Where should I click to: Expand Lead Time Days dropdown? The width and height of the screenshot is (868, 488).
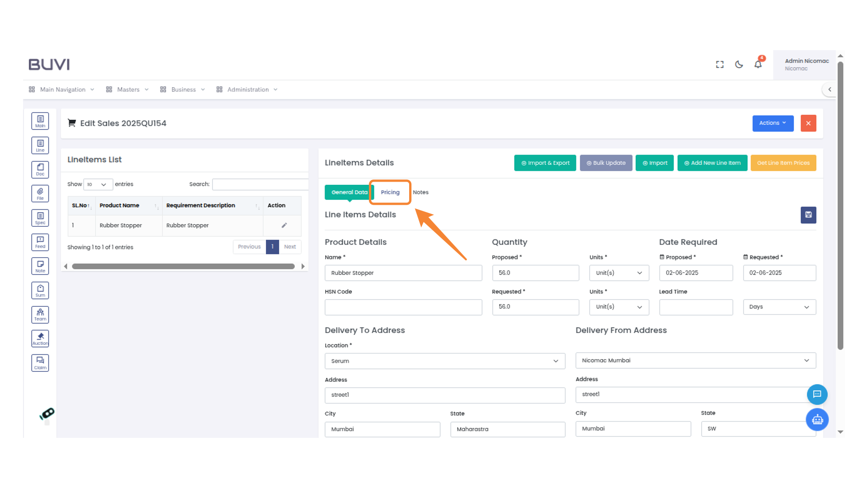[x=779, y=307]
